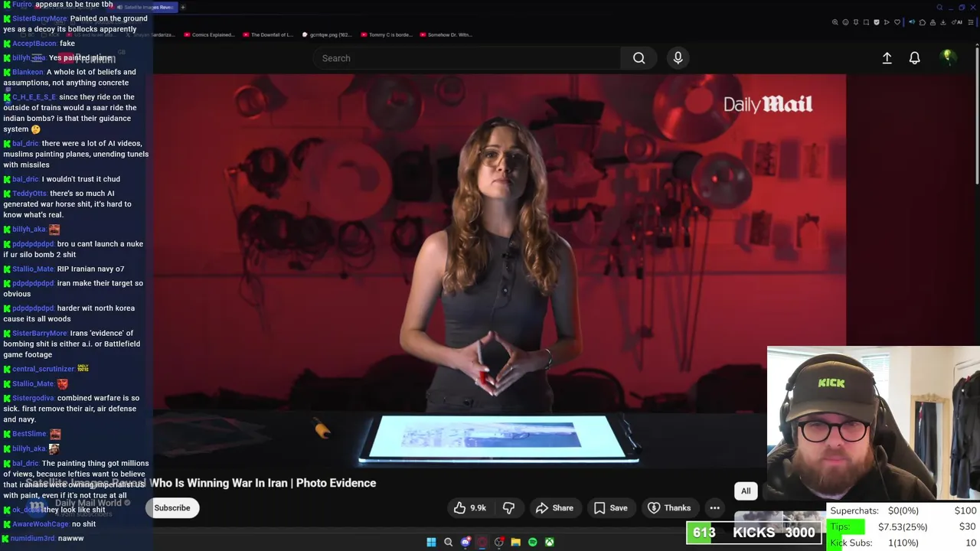This screenshot has width=980, height=551.
Task: Click the send/flow arrow icon in address bar
Action: tap(887, 22)
